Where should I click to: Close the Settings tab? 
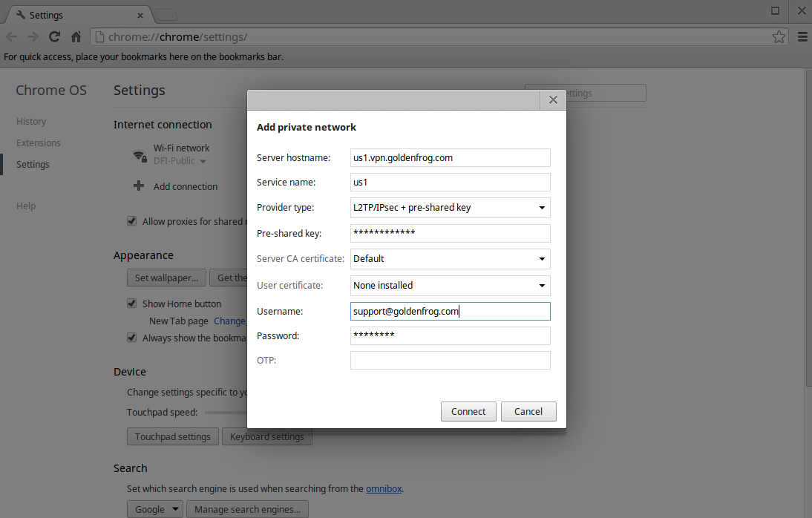click(x=140, y=16)
